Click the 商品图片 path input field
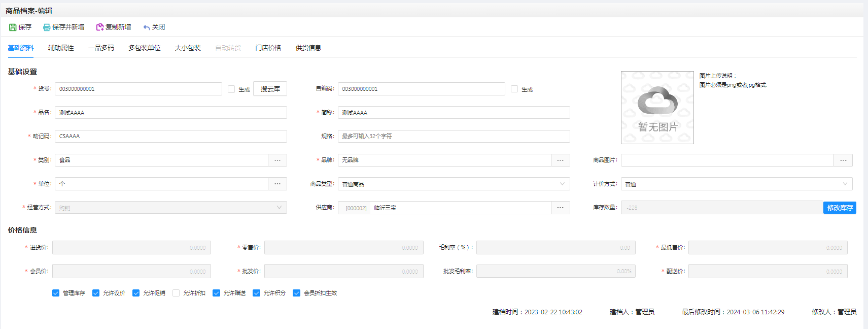Viewport: 868px width, 329px height. [727, 160]
